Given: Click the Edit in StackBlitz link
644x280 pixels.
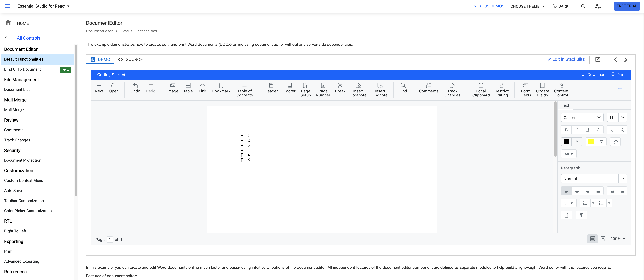Looking at the screenshot, I should tap(566, 59).
